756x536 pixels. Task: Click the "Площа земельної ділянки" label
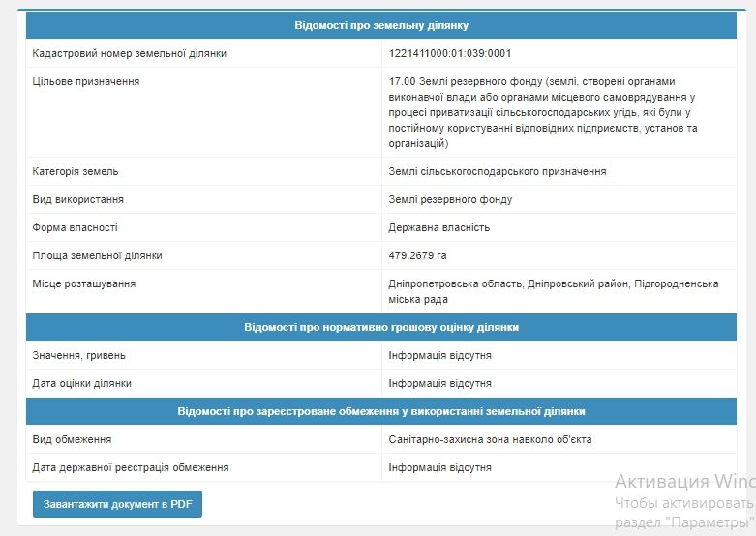[x=98, y=256]
